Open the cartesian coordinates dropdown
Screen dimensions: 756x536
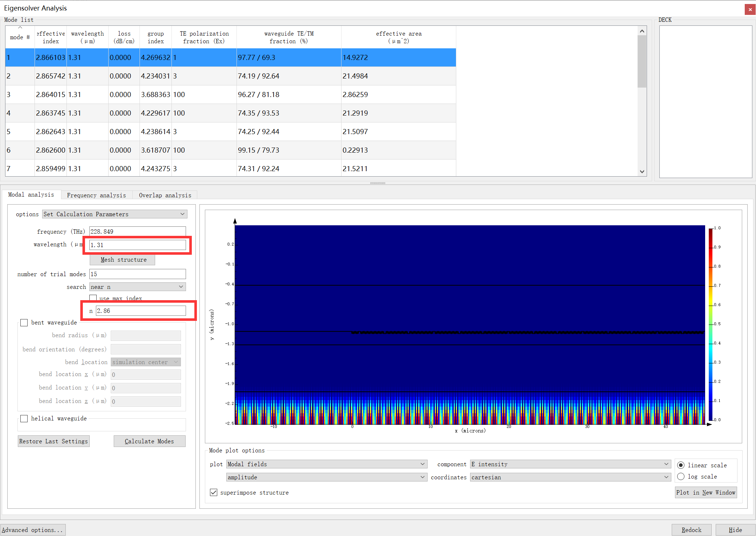click(x=570, y=477)
